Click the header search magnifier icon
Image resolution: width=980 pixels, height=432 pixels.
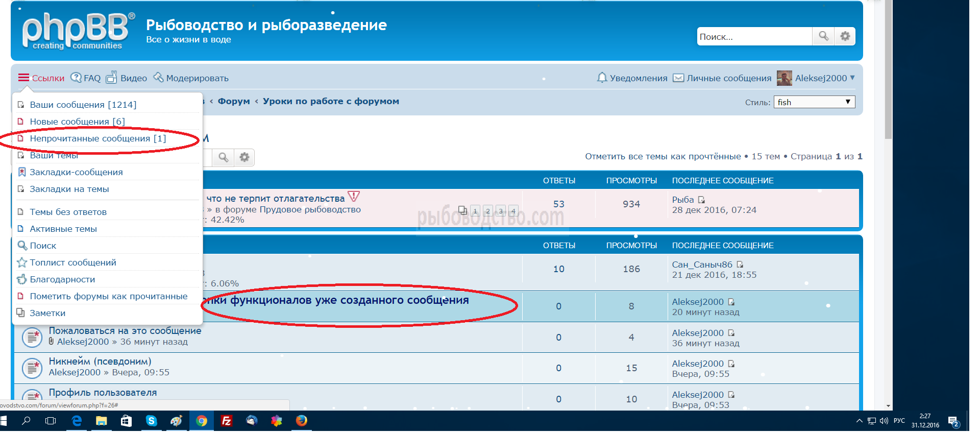823,36
